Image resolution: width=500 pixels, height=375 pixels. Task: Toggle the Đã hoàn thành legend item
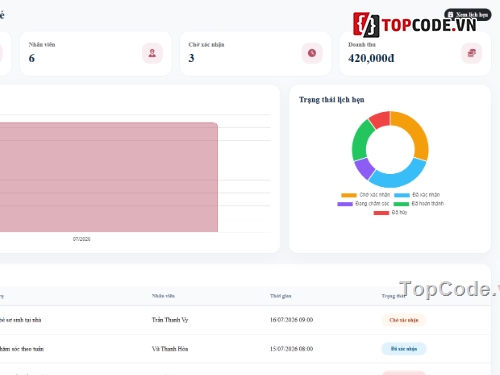pyautogui.click(x=419, y=204)
